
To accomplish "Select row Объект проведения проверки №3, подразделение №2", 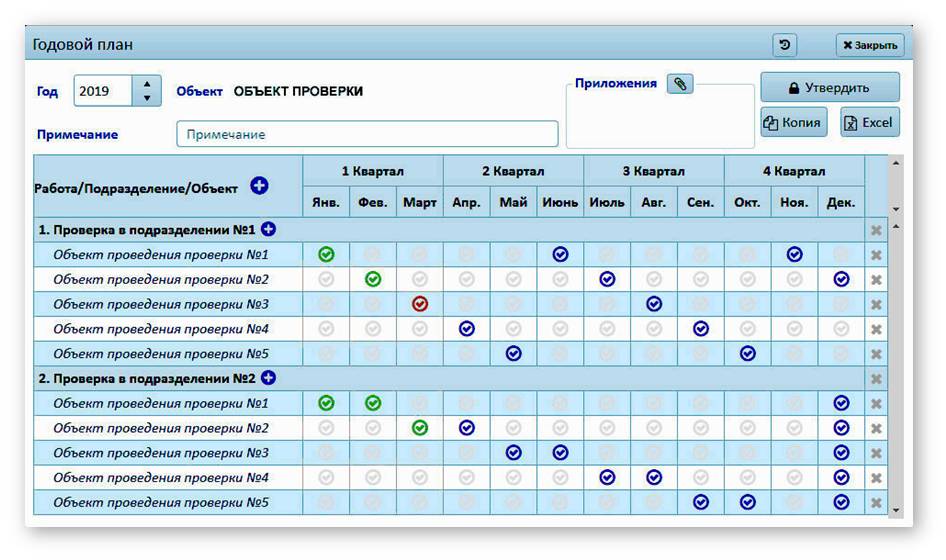I will coord(168,453).
